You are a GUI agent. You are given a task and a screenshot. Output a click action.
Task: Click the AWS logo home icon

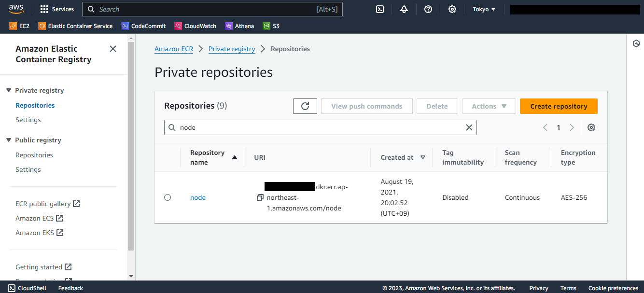click(x=16, y=9)
